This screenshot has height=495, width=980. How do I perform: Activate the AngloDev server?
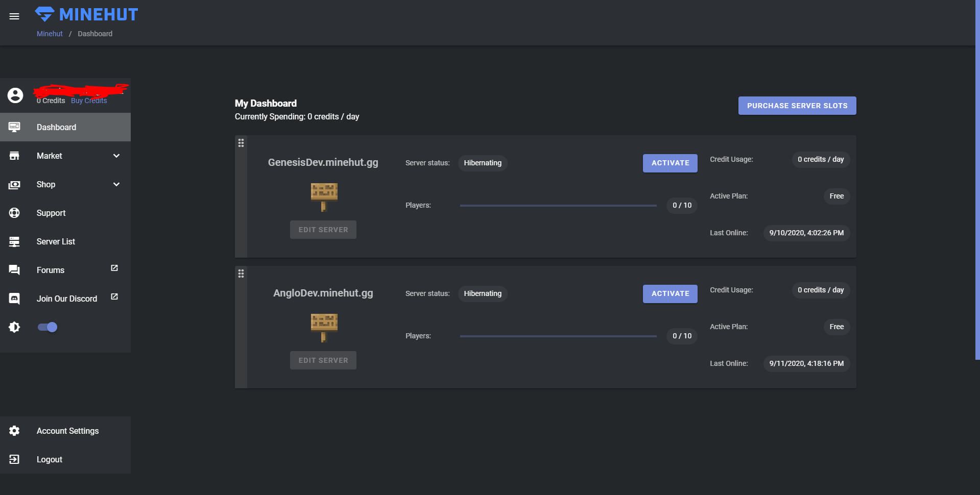pos(670,293)
